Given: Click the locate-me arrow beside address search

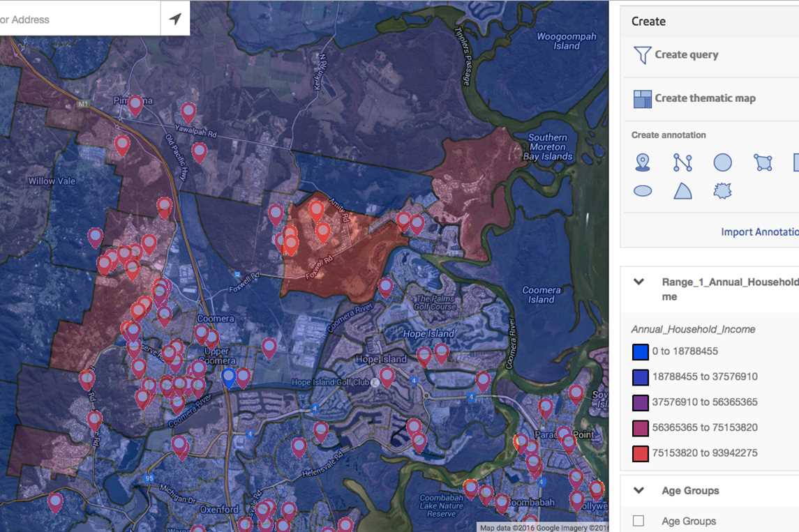Looking at the screenshot, I should pyautogui.click(x=175, y=19).
